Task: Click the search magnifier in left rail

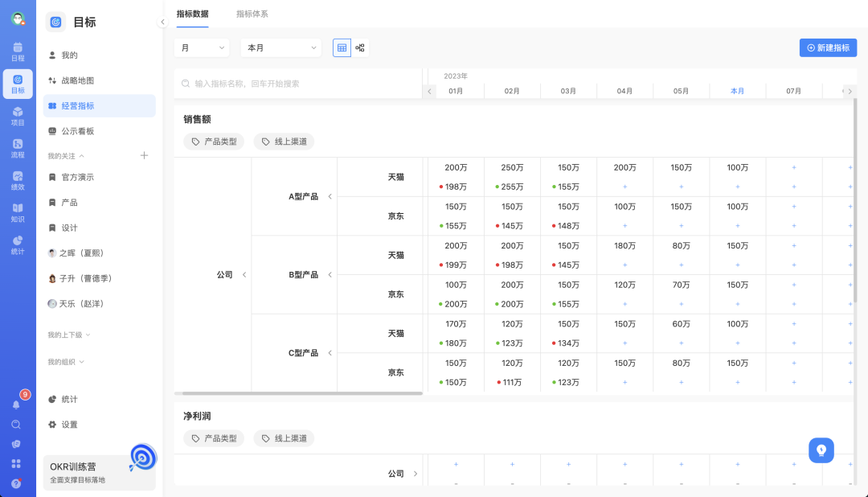Action: click(16, 425)
